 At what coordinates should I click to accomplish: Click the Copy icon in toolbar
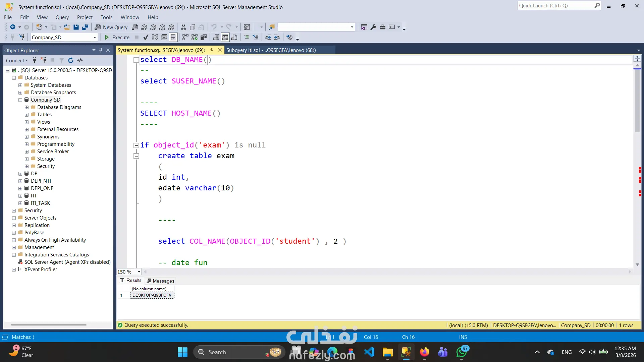193,27
